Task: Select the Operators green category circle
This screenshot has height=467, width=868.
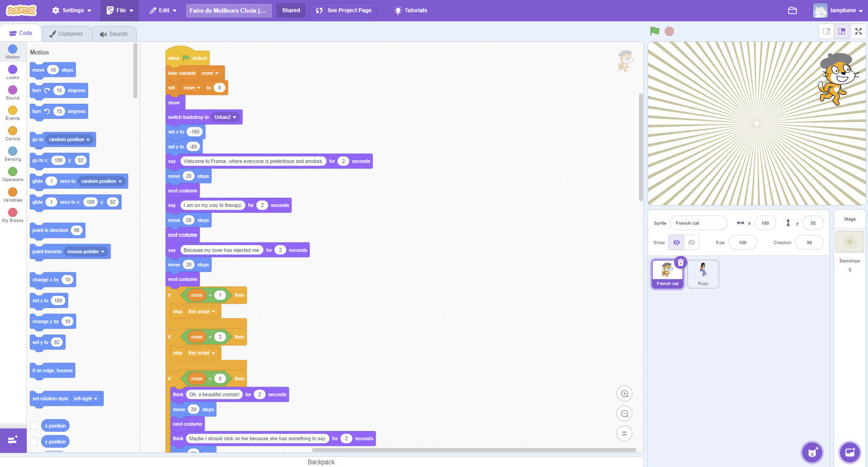Action: pyautogui.click(x=13, y=172)
